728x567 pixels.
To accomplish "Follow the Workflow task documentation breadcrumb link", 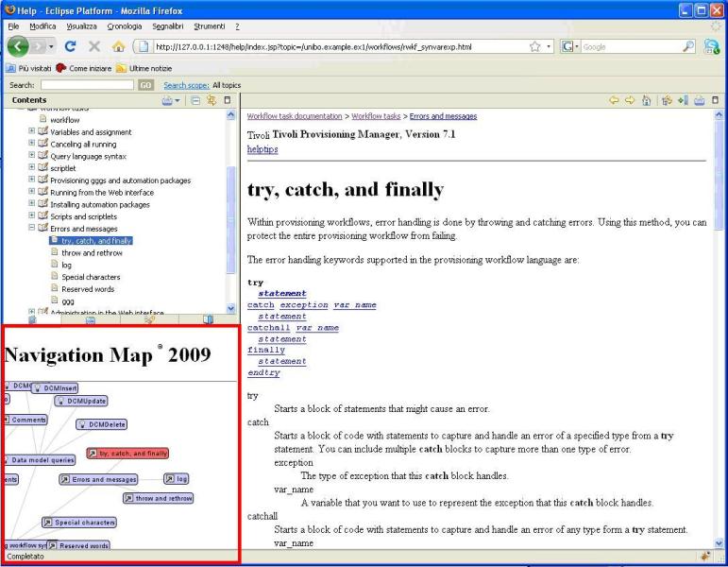I will (296, 116).
